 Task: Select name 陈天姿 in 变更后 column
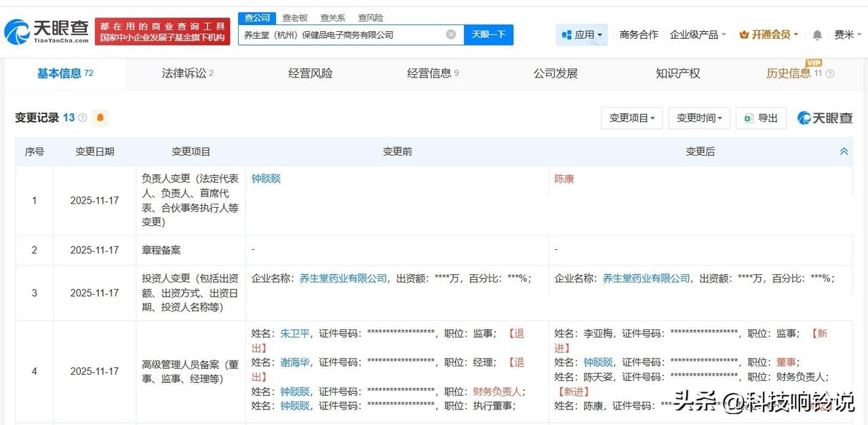598,377
